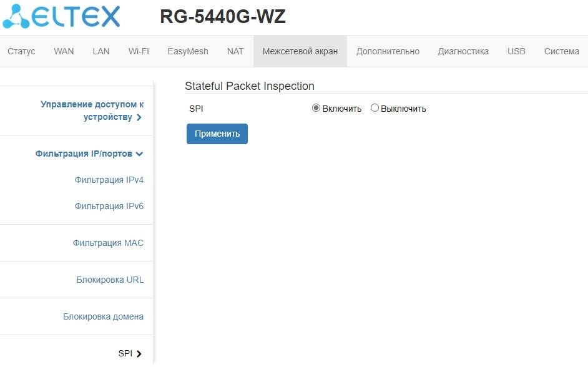The width and height of the screenshot is (588, 367).
Task: Open the Дополнительно tab
Action: point(388,51)
